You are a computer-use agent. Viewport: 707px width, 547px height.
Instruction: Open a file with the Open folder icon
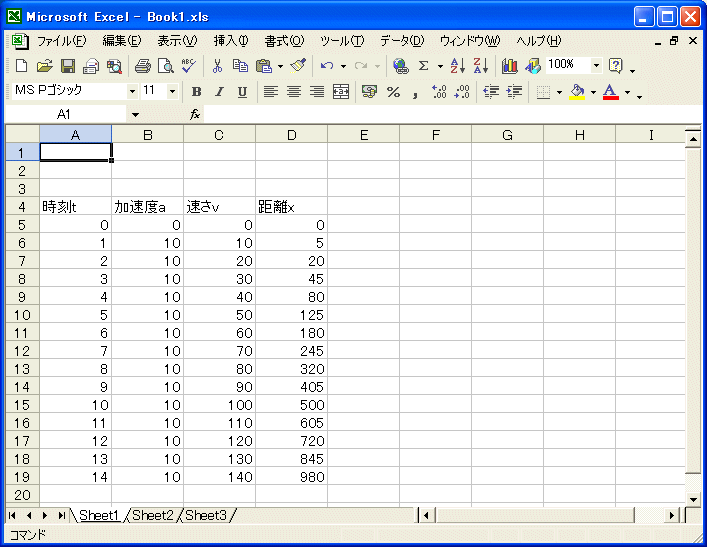point(44,66)
